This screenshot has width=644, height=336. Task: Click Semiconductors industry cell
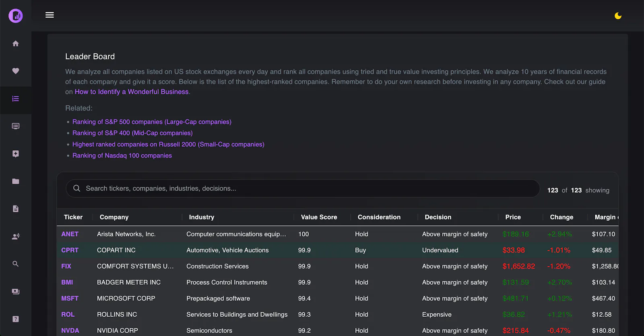tap(209, 330)
